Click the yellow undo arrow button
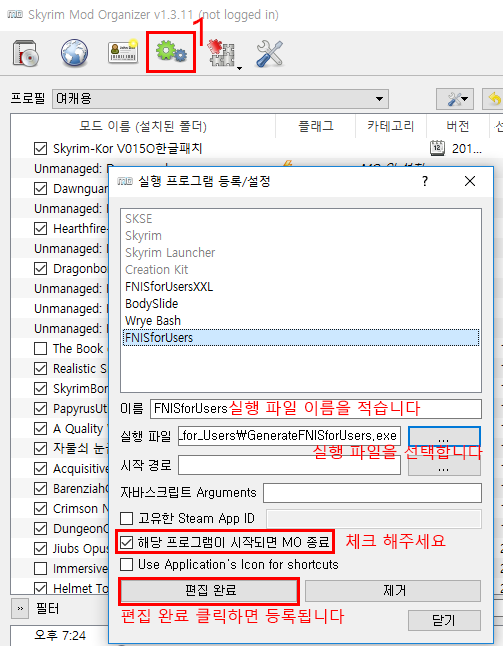The width and height of the screenshot is (503, 646). [x=494, y=99]
